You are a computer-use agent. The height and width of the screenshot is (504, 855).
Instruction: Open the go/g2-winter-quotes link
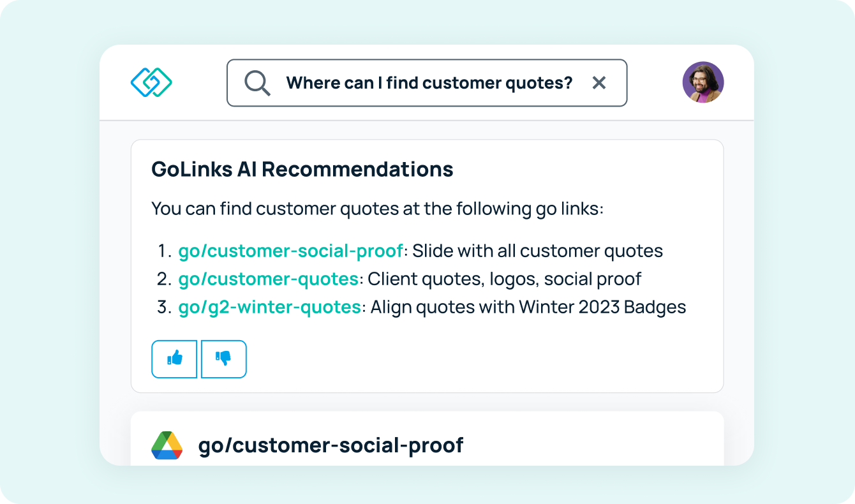click(270, 308)
